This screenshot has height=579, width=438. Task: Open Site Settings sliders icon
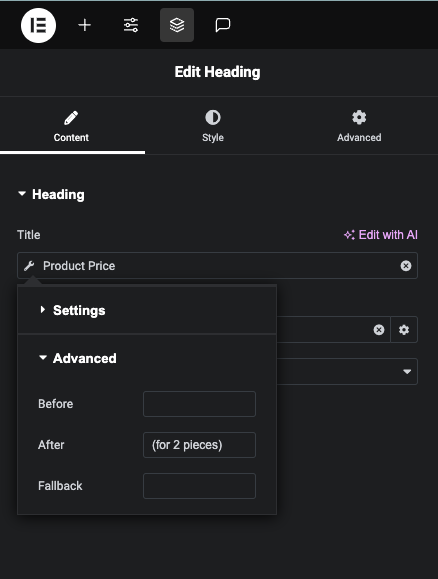coord(131,25)
